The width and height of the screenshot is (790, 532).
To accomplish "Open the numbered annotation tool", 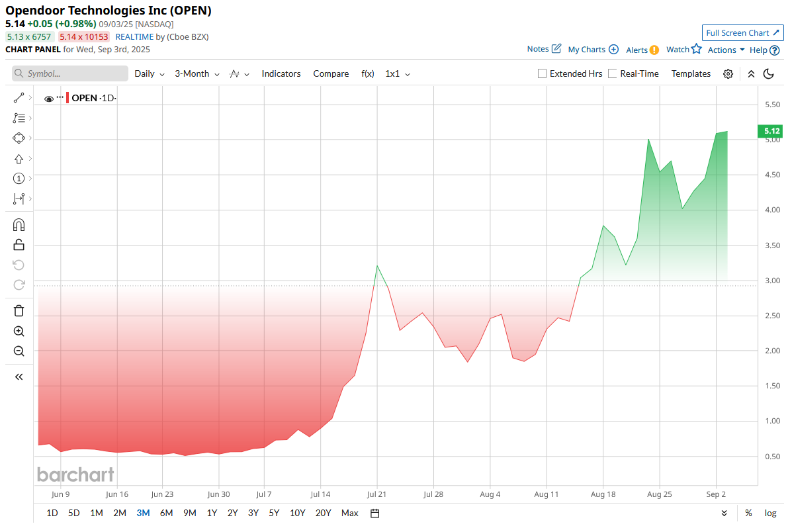I will click(x=19, y=179).
